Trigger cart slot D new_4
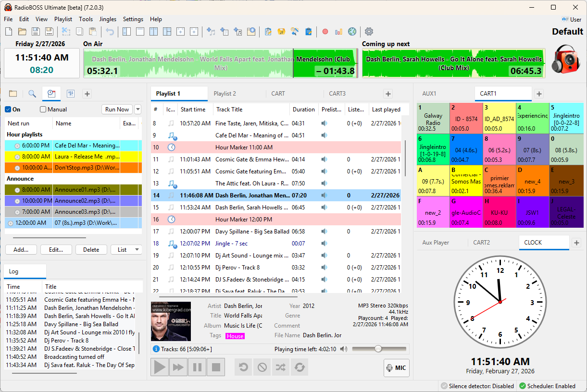Image resolution: width=587 pixels, height=392 pixels. click(533, 181)
